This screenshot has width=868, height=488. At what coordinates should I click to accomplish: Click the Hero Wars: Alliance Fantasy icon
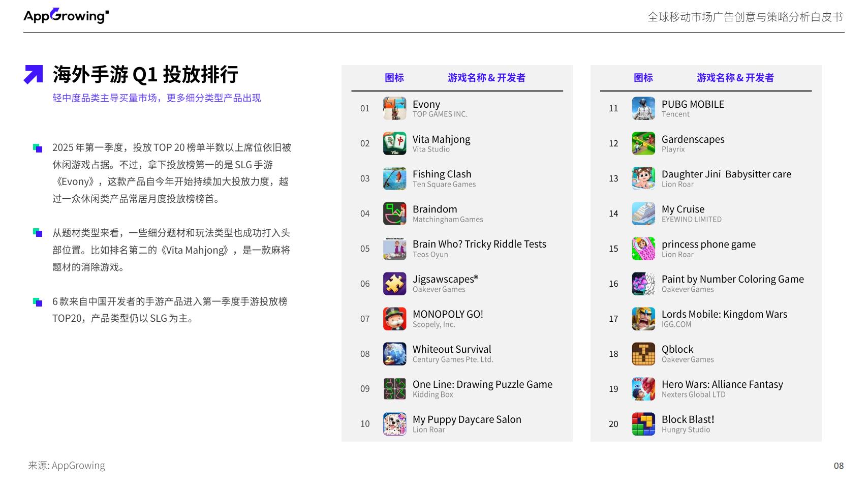click(x=643, y=389)
